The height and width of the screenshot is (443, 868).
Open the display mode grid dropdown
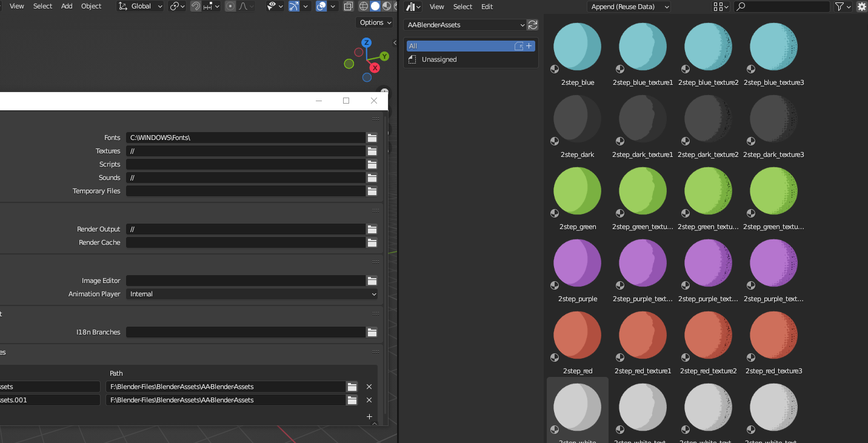point(721,7)
